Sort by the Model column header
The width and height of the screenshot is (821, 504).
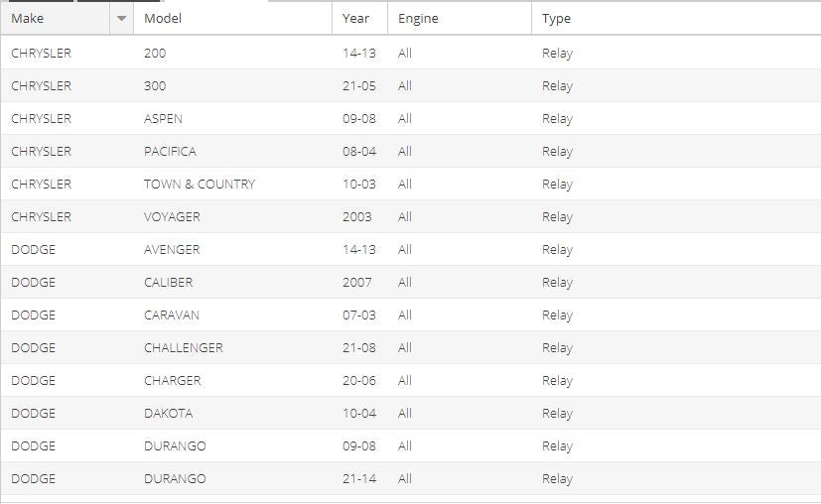(232, 18)
